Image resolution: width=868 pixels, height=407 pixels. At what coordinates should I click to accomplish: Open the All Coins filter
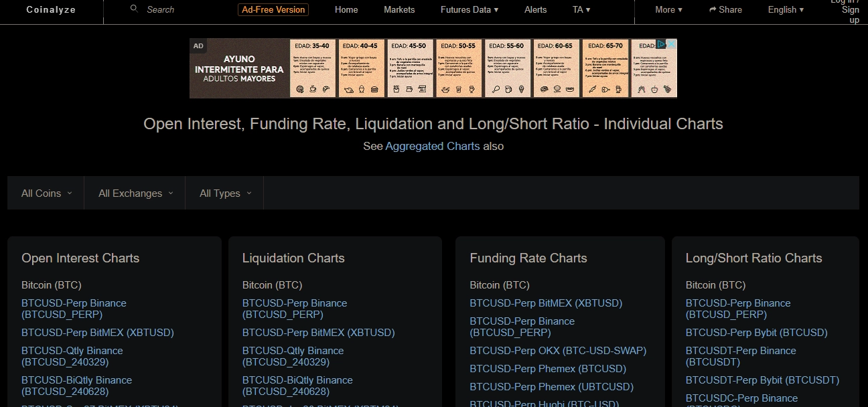(x=45, y=193)
